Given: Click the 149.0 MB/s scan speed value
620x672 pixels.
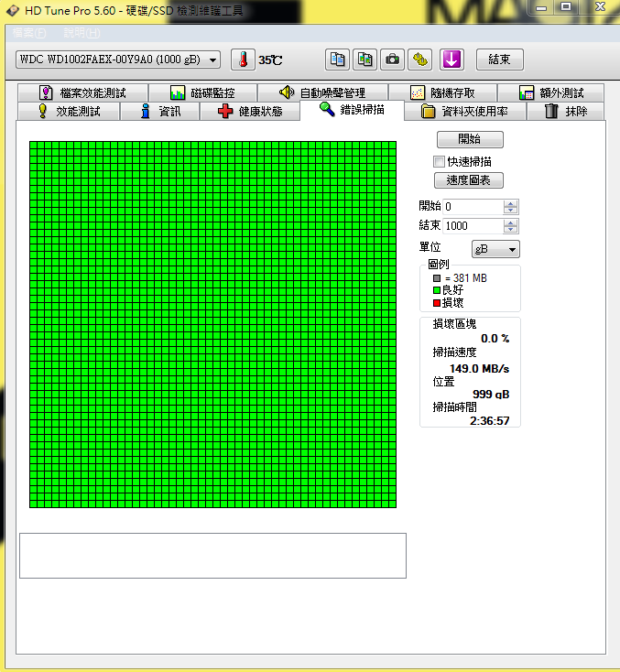Looking at the screenshot, I should point(479,369).
